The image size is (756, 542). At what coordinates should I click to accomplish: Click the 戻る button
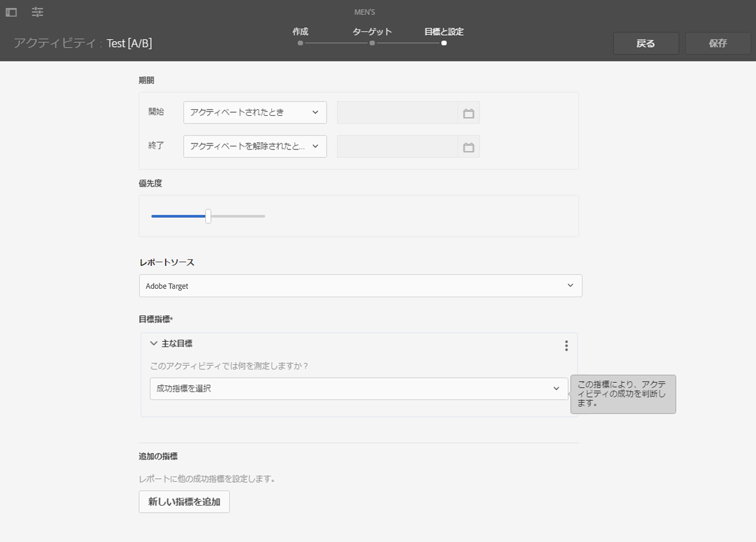(646, 43)
